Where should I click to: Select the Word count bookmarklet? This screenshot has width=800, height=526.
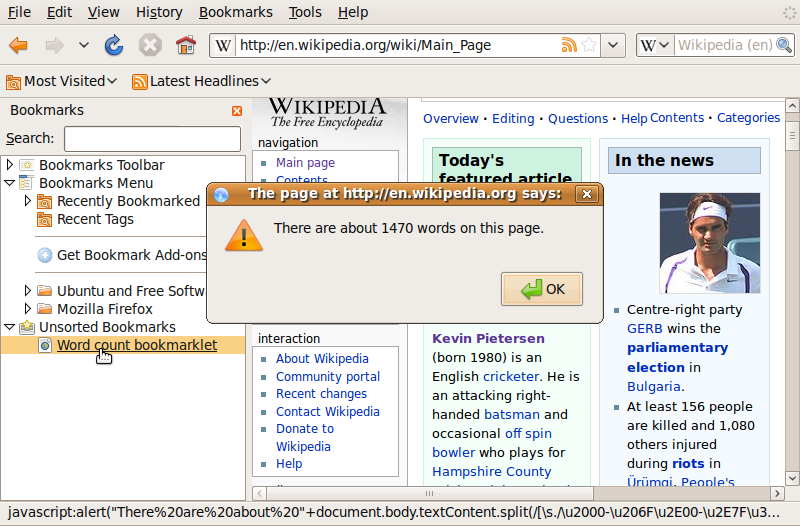pyautogui.click(x=136, y=345)
